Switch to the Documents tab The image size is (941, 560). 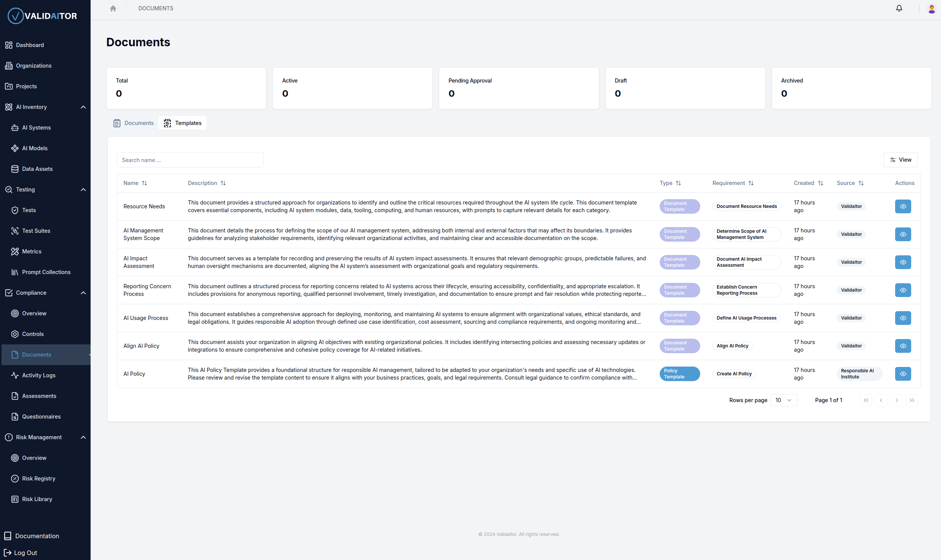[x=133, y=123]
